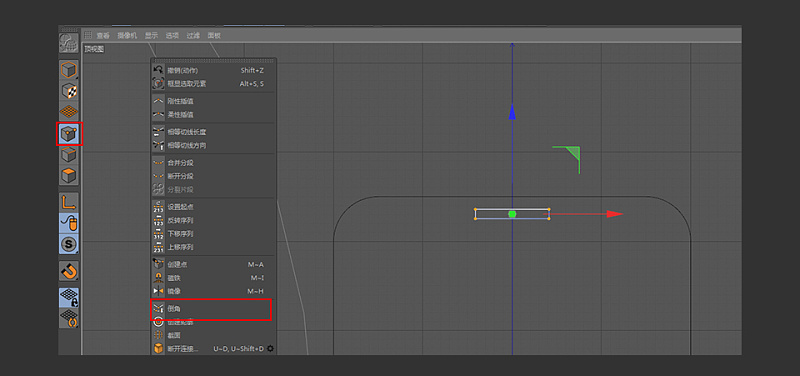Toggle the Viewport Solo S icon
Screen dimensions: 800x376
pyautogui.click(x=68, y=245)
